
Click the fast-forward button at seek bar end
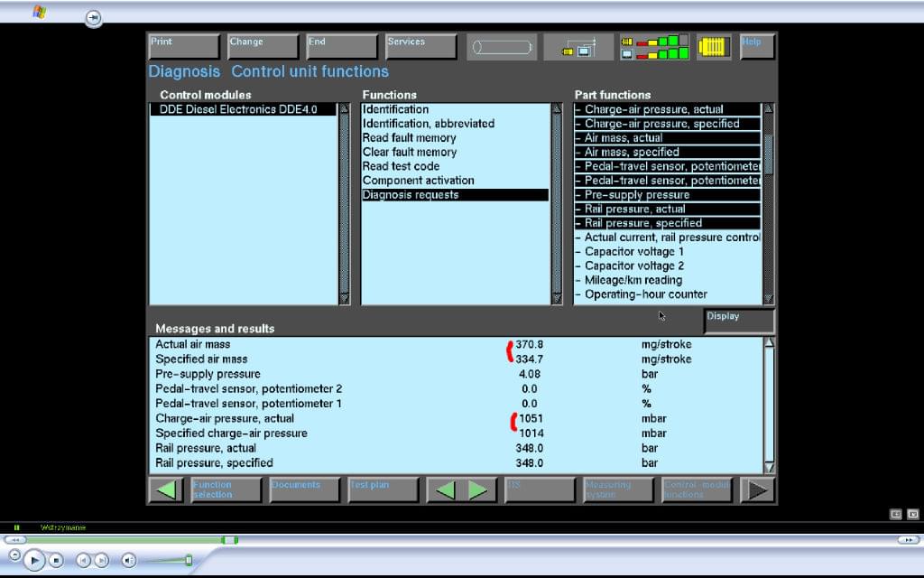coord(908,540)
